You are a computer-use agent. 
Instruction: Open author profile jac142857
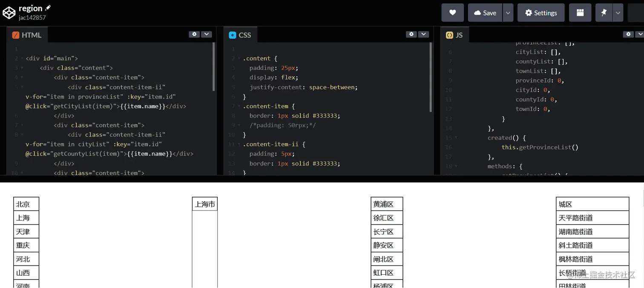point(32,17)
